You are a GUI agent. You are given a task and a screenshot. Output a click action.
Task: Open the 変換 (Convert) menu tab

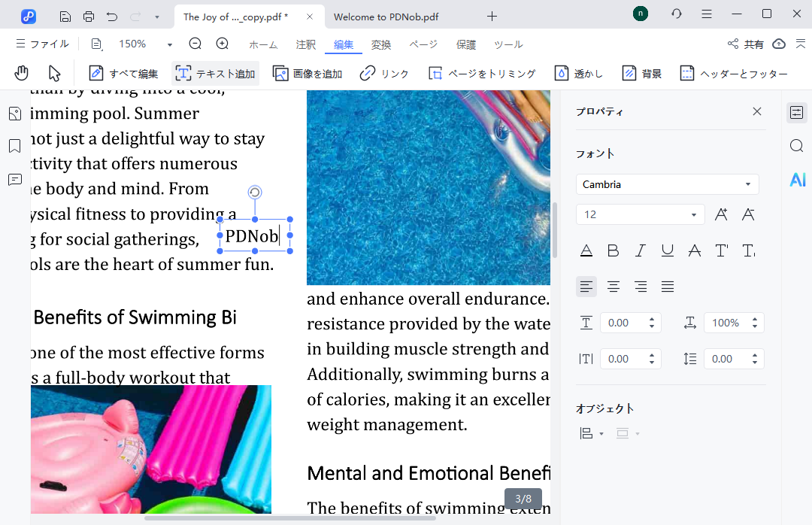381,44
